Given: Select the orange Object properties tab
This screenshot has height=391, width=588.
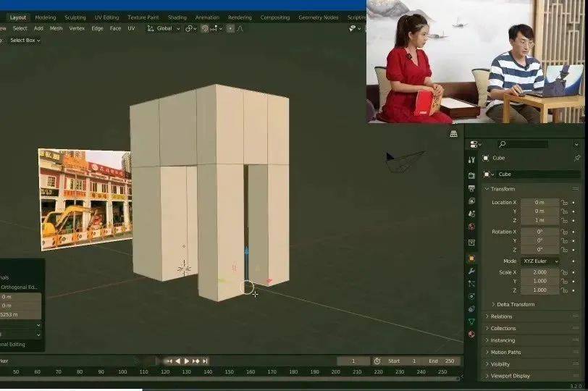Looking at the screenshot, I should pyautogui.click(x=471, y=258).
